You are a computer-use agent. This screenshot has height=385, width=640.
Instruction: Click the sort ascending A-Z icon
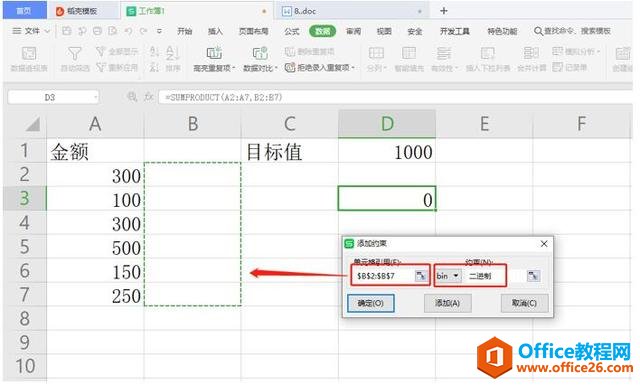click(154, 51)
